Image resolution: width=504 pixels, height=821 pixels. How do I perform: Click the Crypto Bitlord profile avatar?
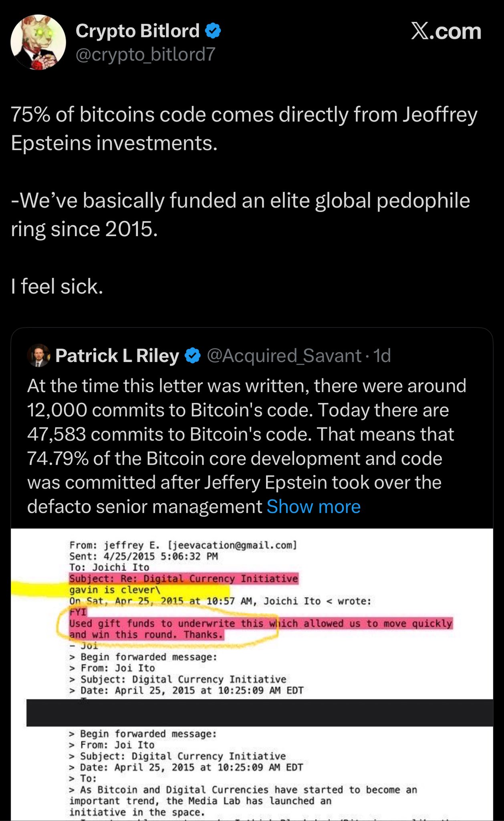(38, 42)
